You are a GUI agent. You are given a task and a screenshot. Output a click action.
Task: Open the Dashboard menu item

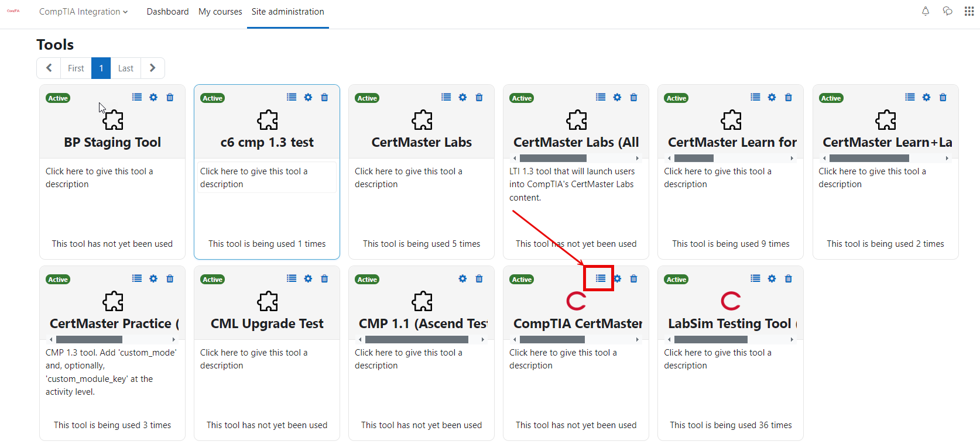(167, 12)
